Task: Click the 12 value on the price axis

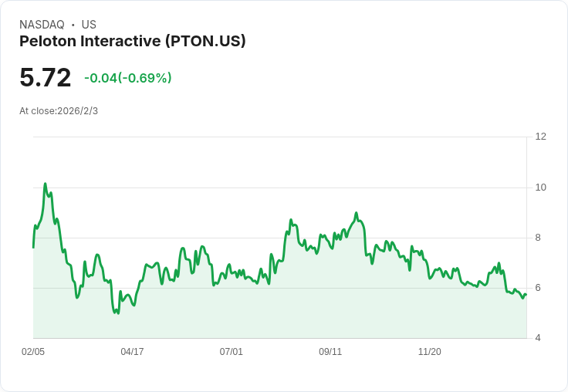Action: pyautogui.click(x=540, y=137)
